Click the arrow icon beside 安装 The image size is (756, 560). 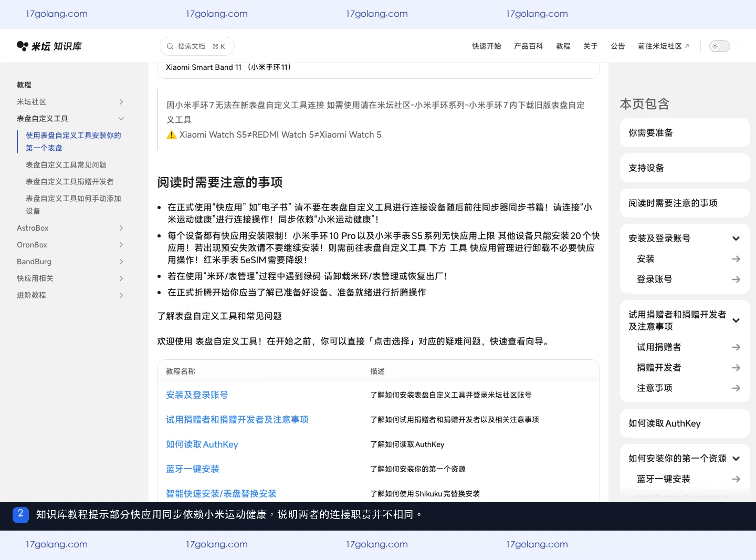point(736,259)
